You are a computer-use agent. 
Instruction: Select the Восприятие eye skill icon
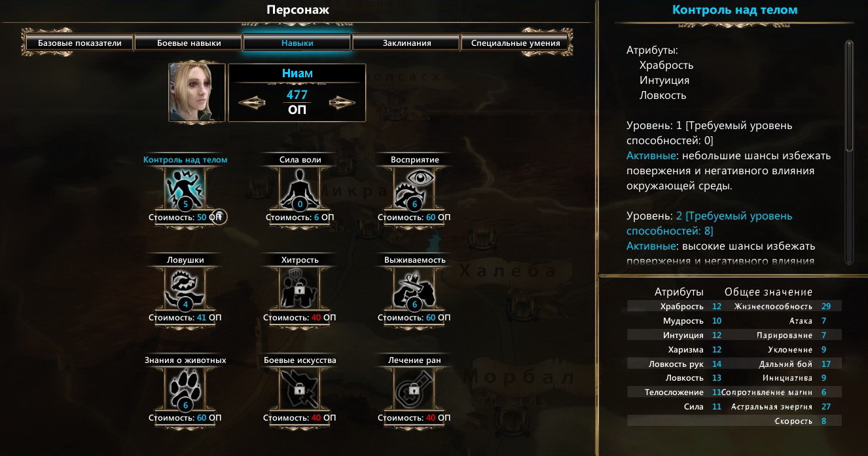click(x=414, y=188)
